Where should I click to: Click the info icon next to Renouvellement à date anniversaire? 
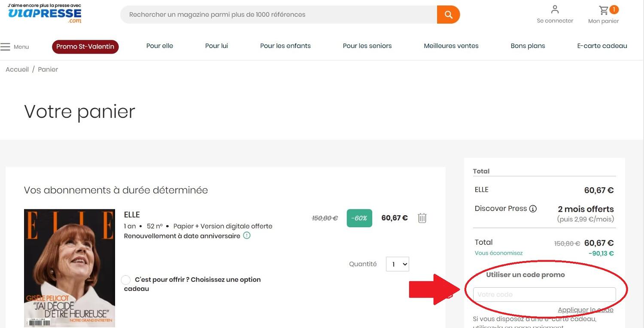(246, 235)
